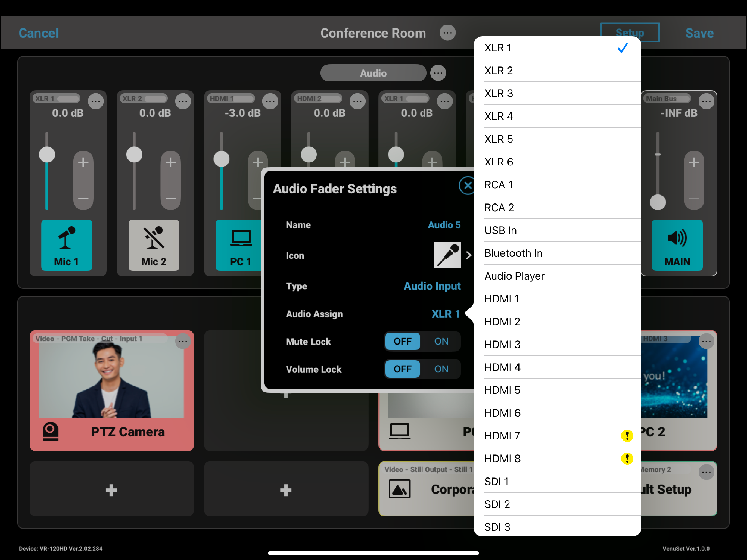Click Cancel in the top bar

(x=39, y=33)
